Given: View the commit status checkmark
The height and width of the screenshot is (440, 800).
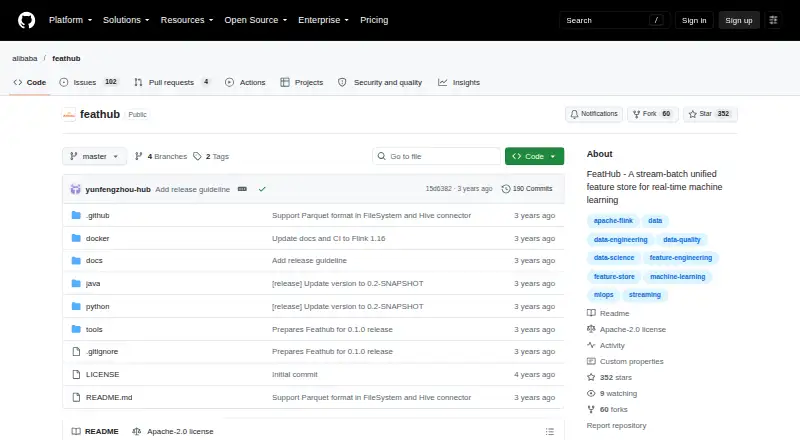Looking at the screenshot, I should point(262,189).
